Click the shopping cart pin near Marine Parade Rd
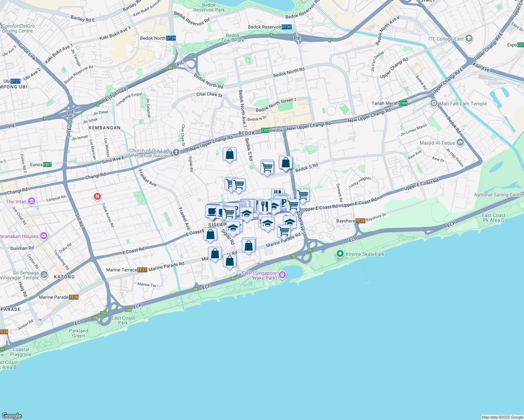The image size is (524, 420). [284, 231]
